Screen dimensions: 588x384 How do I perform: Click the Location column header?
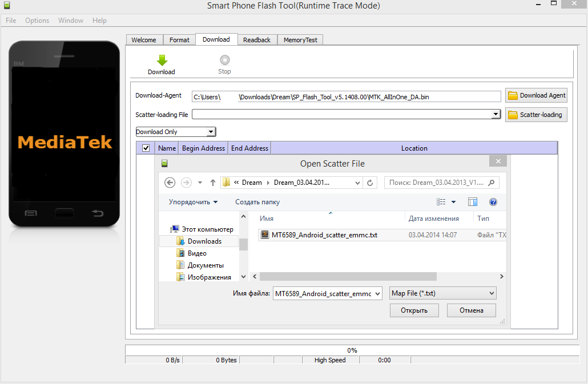[414, 148]
